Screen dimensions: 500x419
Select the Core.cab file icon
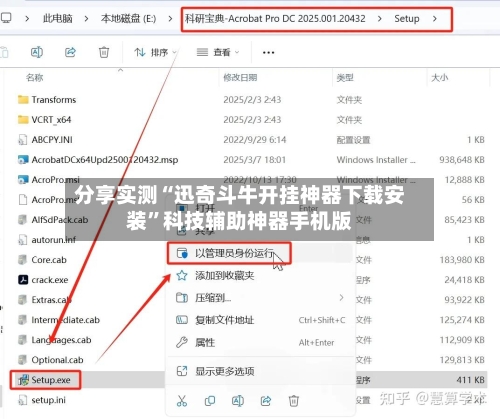click(x=22, y=260)
